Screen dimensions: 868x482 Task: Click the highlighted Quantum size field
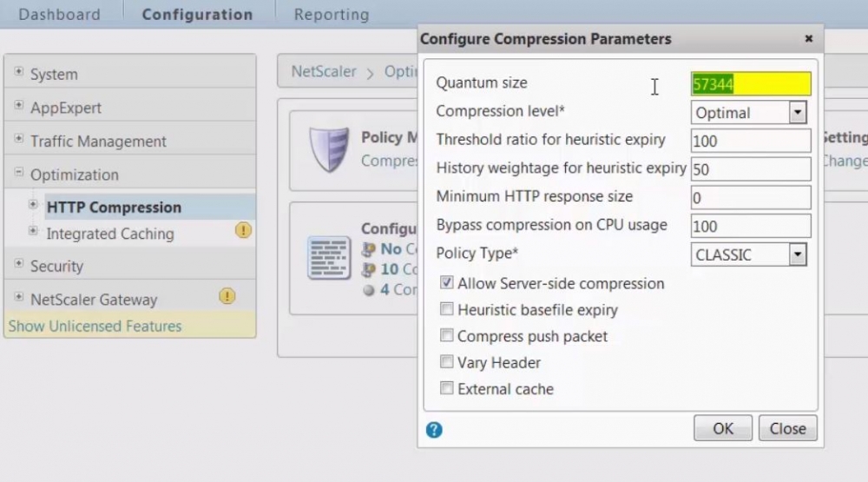(x=751, y=84)
